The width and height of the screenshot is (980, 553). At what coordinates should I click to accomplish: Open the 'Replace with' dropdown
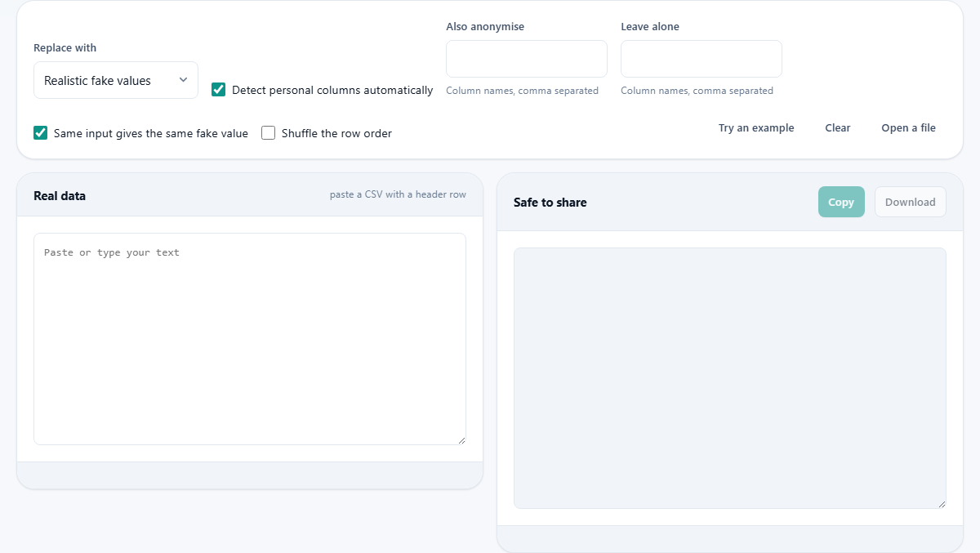coord(116,80)
